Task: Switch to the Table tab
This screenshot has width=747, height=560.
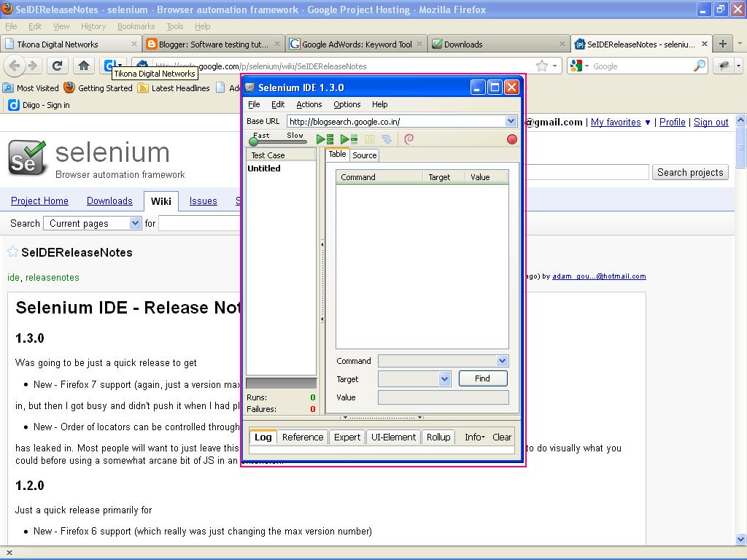Action: (x=337, y=154)
